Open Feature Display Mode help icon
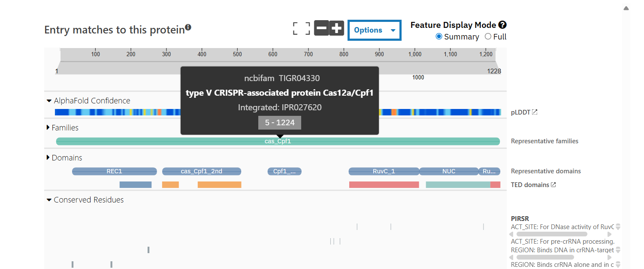644x269 pixels. [x=502, y=25]
